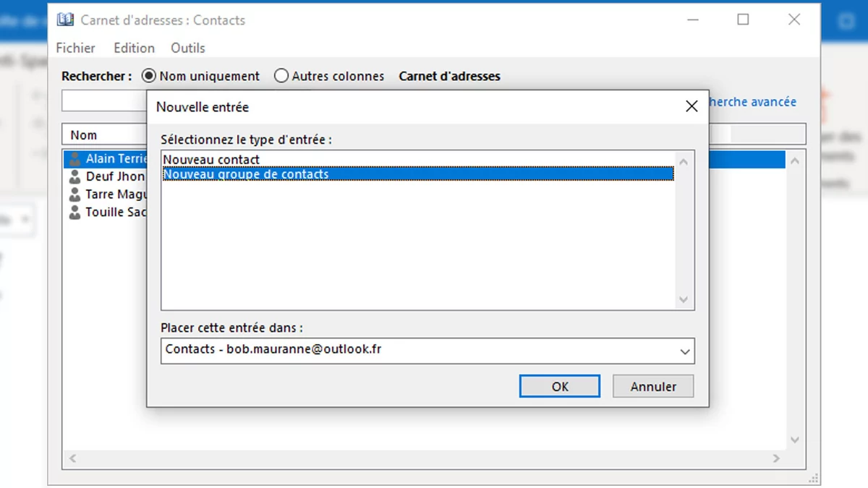This screenshot has height=488, width=868.
Task: Maximize the Carnet d'adresses window
Action: click(743, 20)
